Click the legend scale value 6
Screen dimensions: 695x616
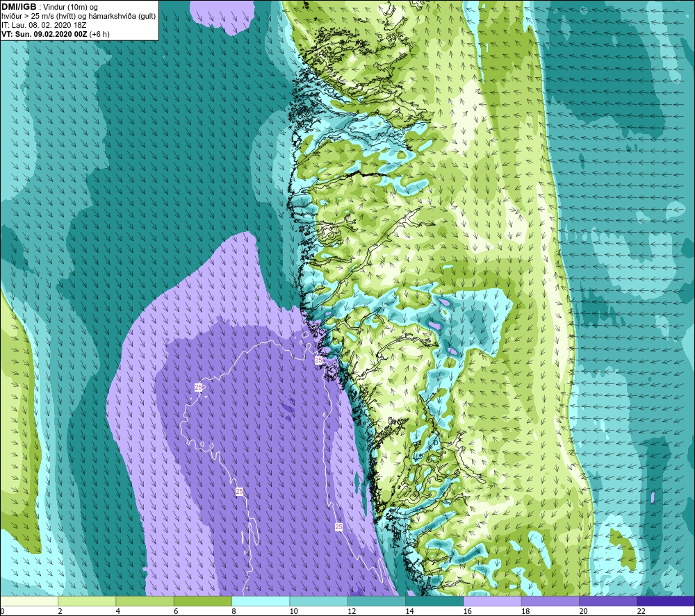[176, 612]
